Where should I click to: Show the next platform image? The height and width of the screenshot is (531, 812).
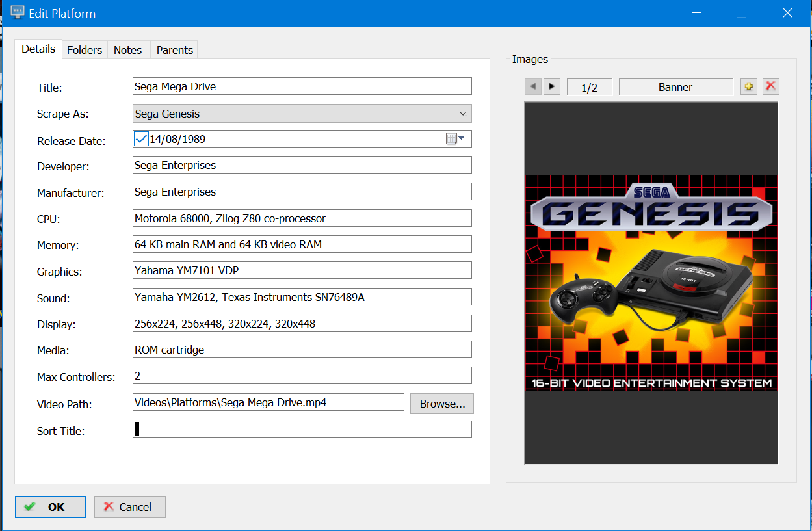click(552, 86)
